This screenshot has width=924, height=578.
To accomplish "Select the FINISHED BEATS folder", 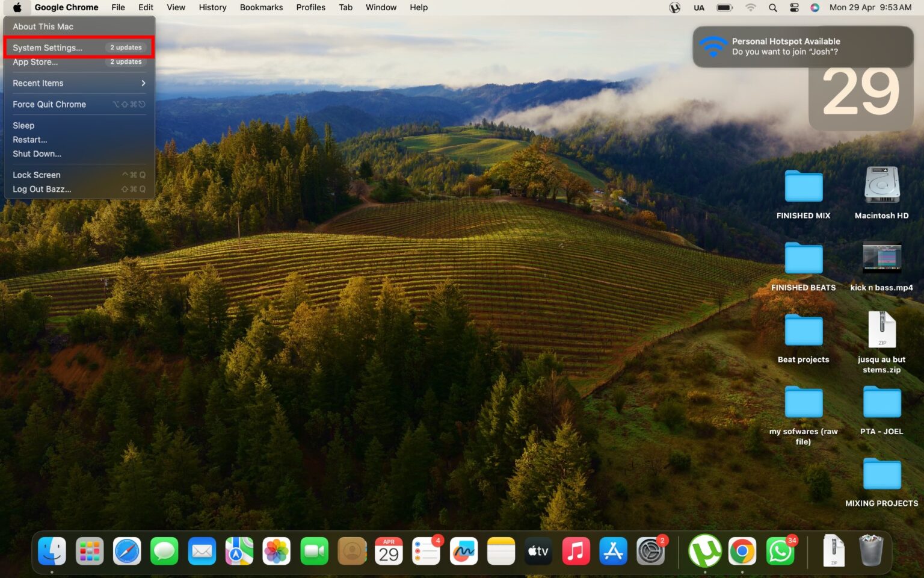I will pyautogui.click(x=803, y=259).
